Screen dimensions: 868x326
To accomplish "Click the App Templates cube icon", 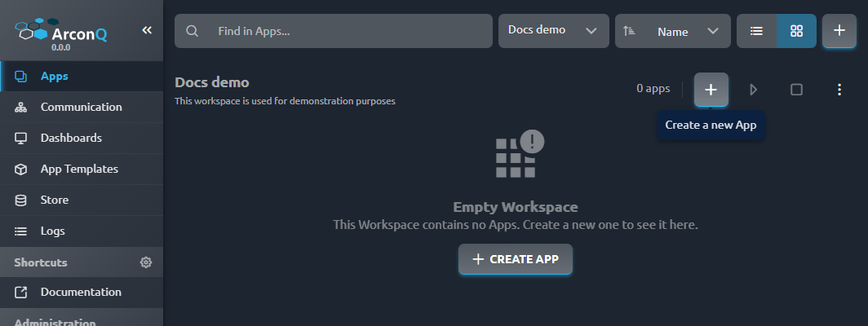I will [x=20, y=170].
